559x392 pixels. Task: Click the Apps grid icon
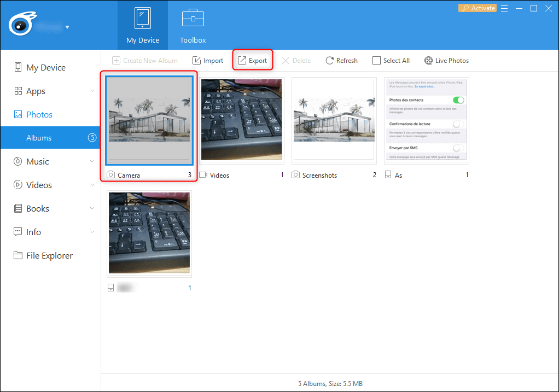click(18, 91)
